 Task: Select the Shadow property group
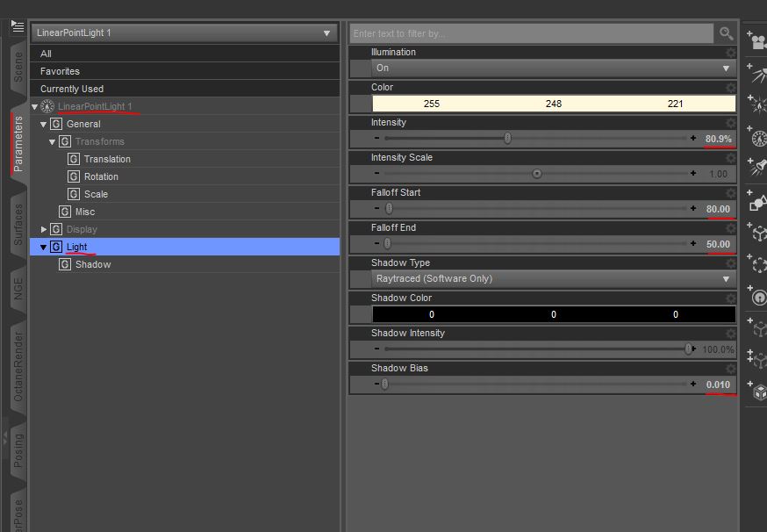pos(185,265)
